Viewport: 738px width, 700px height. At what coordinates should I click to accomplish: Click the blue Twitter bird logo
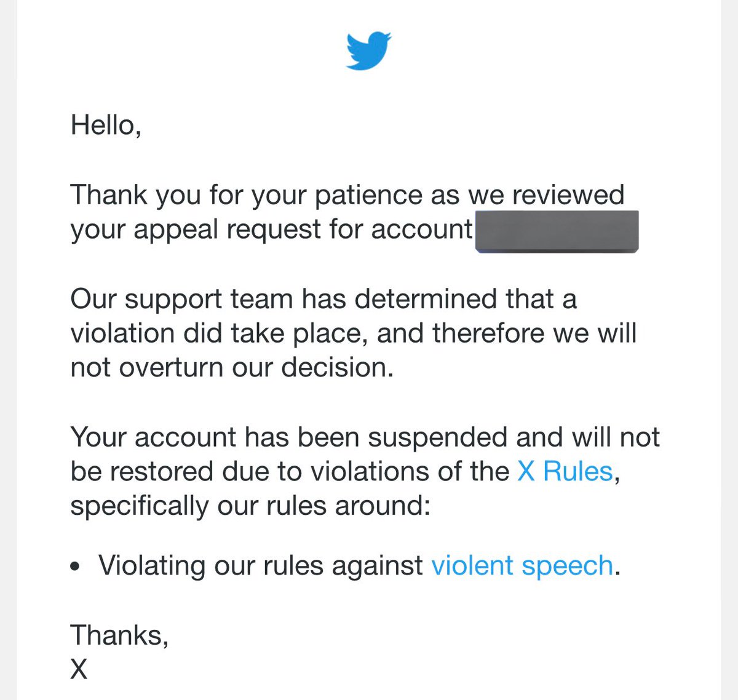pos(369,50)
